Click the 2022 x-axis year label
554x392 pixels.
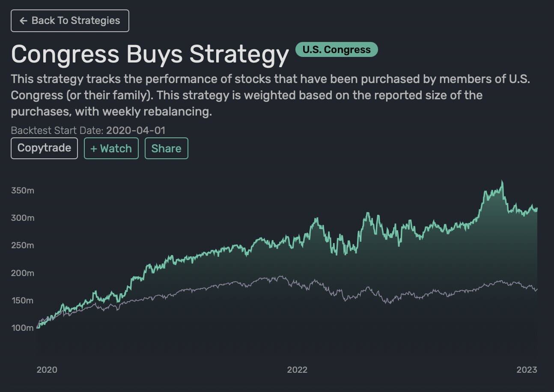click(297, 370)
